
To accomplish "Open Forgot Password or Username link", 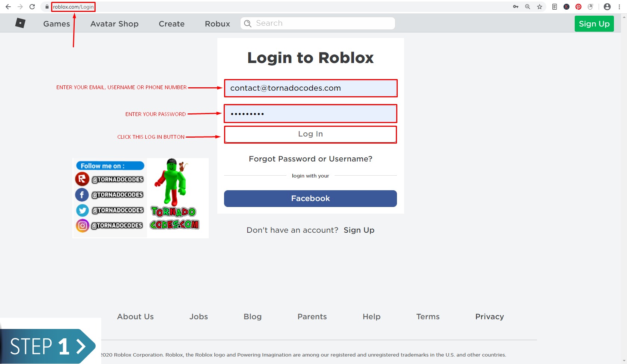I will click(310, 159).
